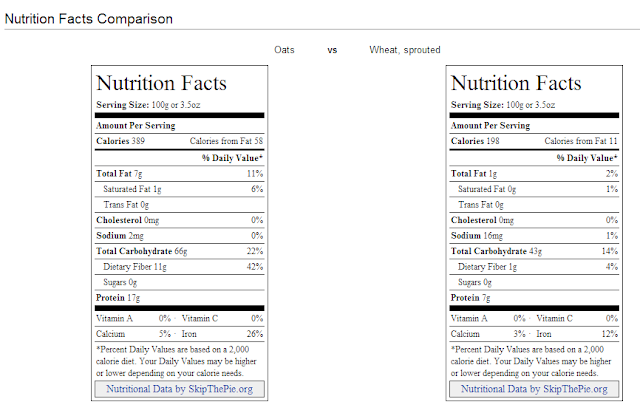
Task: Click the vs text between foods
Action: 332,50
